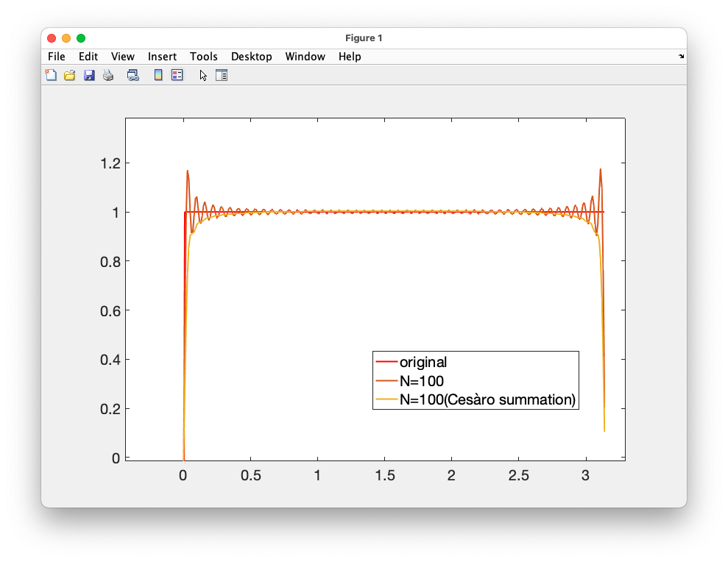This screenshot has width=728, height=562.
Task: Open the Help menu
Action: 350,57
